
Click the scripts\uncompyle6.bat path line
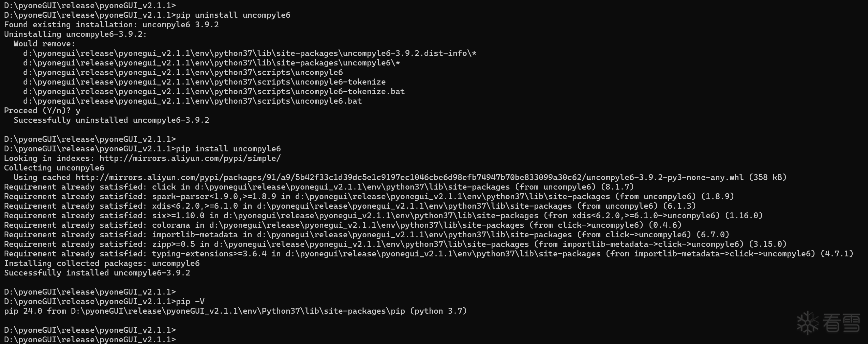pos(192,101)
